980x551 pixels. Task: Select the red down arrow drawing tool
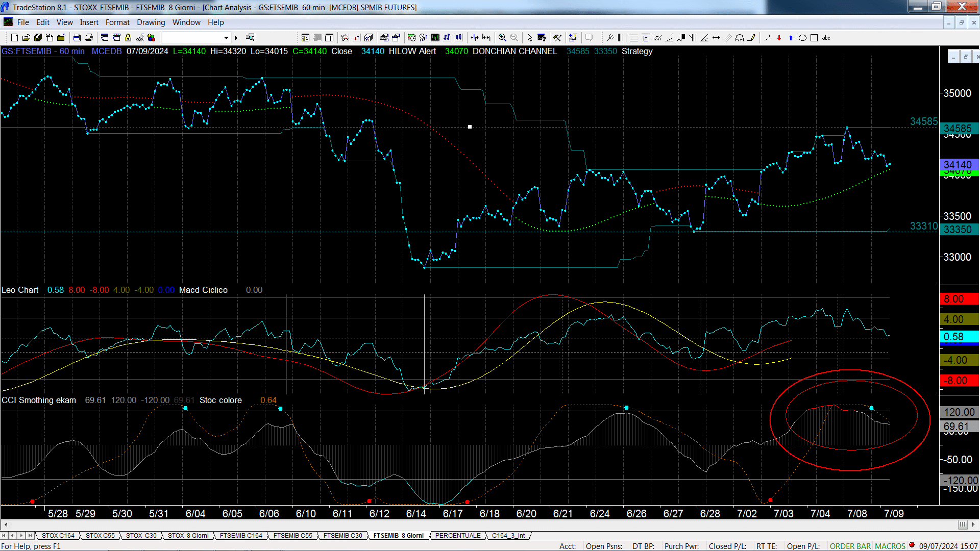point(779,38)
